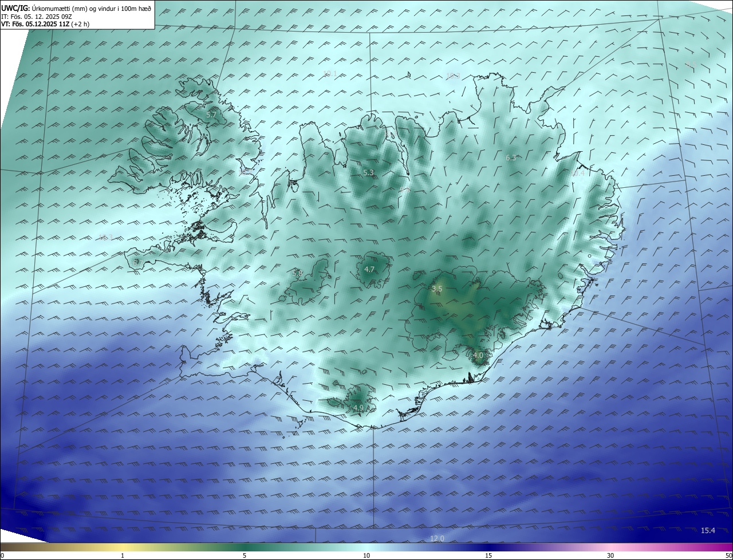Click the 10 tick on the color scale
Image resolution: width=733 pixels, height=560 pixels.
(366, 555)
